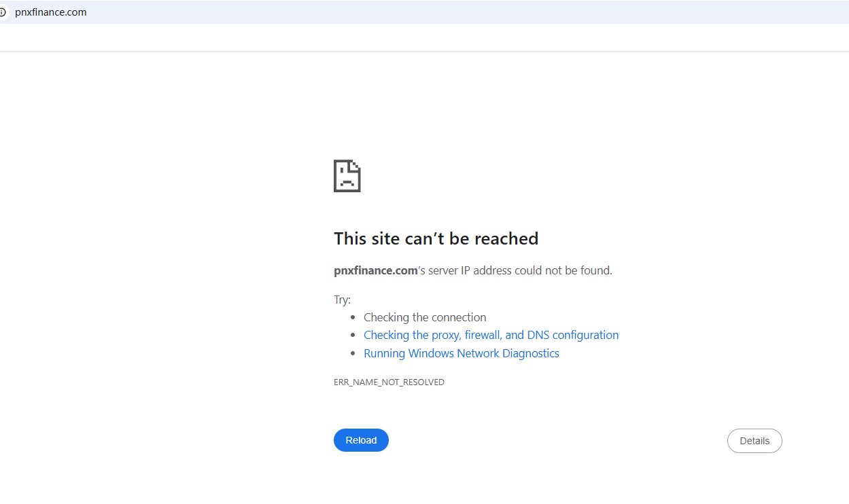Click the bold pnxfinance.com in error message

(375, 270)
